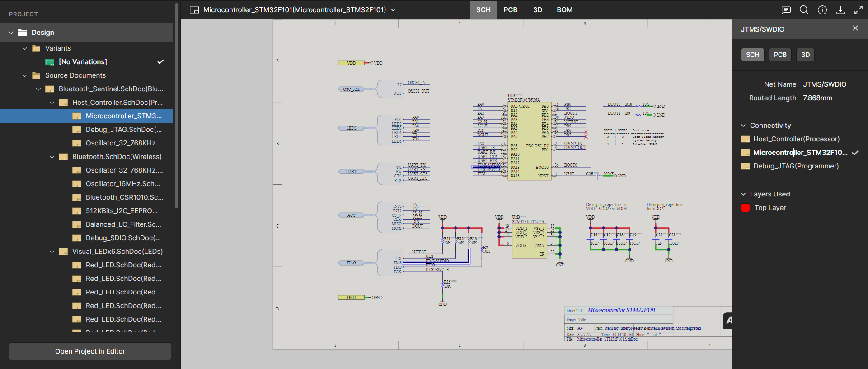The height and width of the screenshot is (369, 868).
Task: Collapse the Layers Used section
Action: [743, 194]
